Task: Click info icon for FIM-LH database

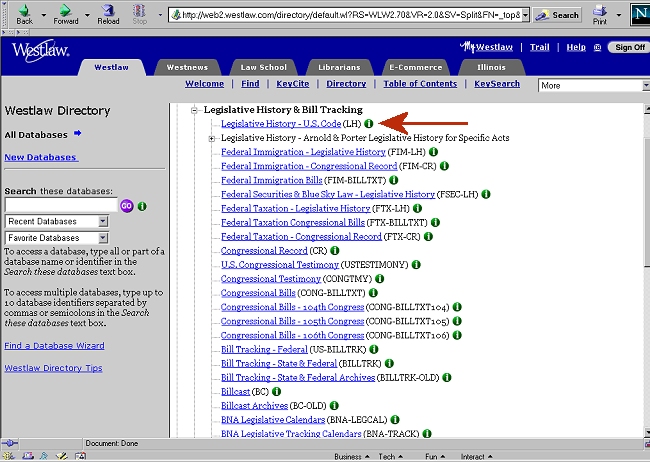Action: pos(433,152)
